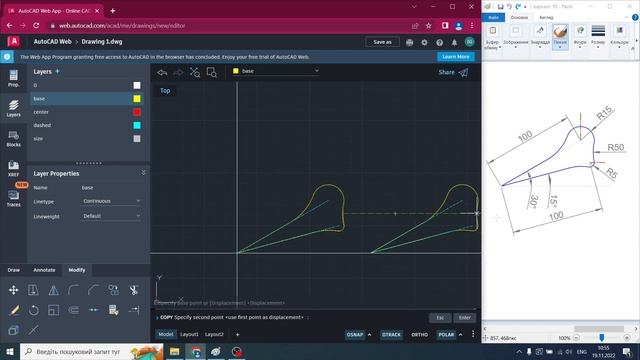
Task: Open the Layers panel in sidebar
Action: pos(13,108)
